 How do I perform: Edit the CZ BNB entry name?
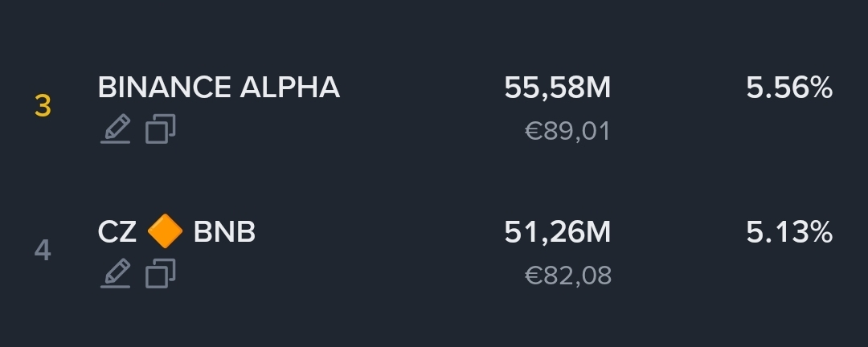coord(115,273)
